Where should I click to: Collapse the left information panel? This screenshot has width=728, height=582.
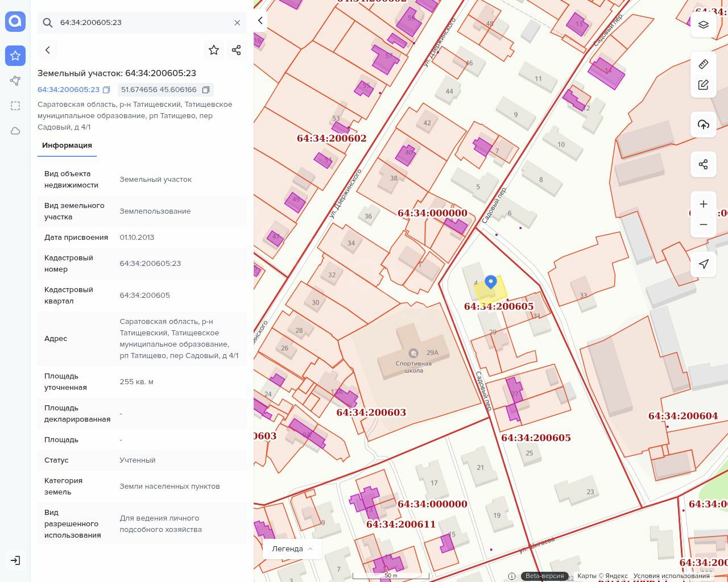pos(260,20)
